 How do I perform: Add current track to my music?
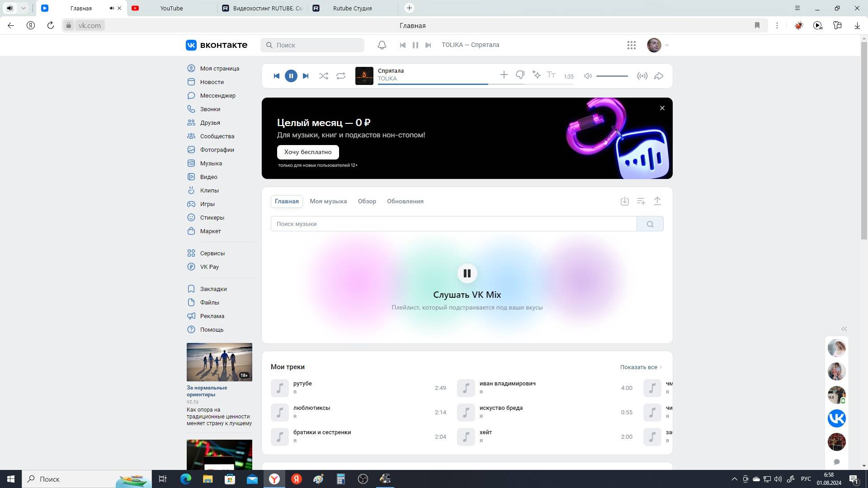[504, 75]
